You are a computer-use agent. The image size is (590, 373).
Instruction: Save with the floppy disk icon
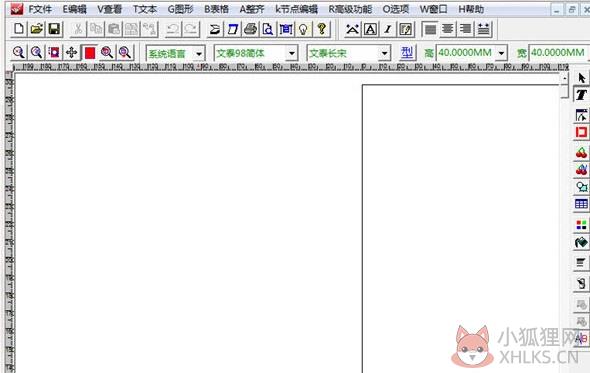point(54,29)
